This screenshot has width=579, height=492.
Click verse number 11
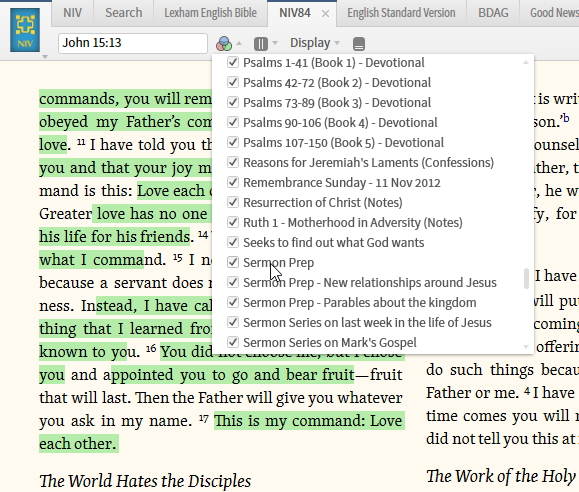81,142
